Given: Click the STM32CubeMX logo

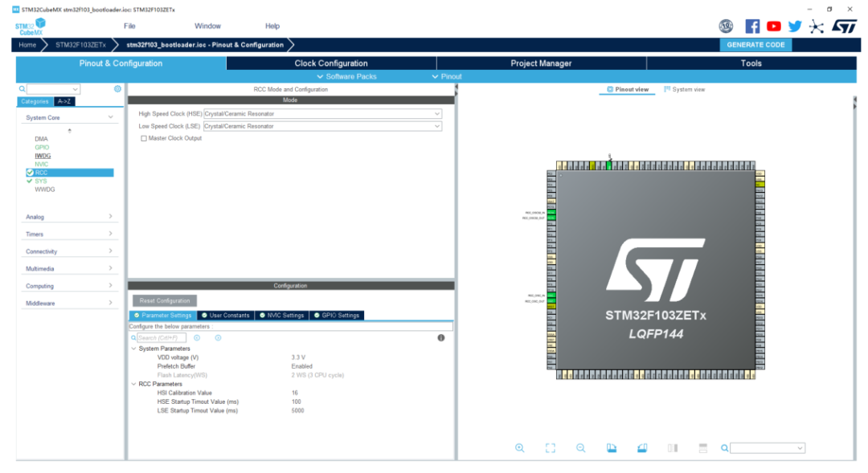Looking at the screenshot, I should tap(30, 27).
